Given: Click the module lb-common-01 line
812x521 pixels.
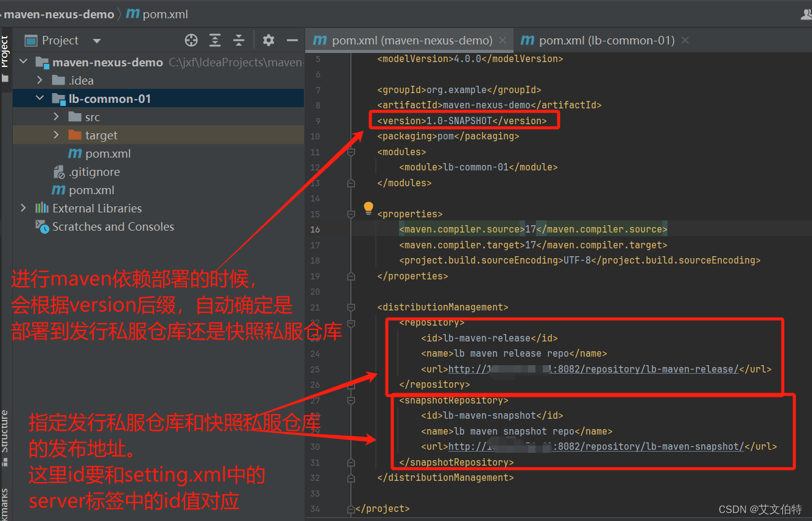Looking at the screenshot, I should pyautogui.click(x=478, y=167).
